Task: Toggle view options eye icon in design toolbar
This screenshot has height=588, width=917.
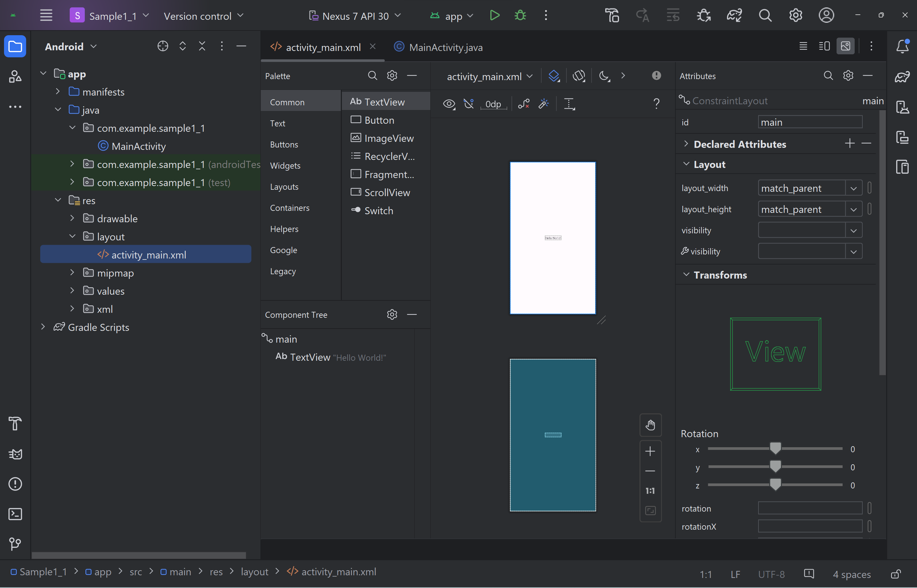Action: (x=449, y=104)
